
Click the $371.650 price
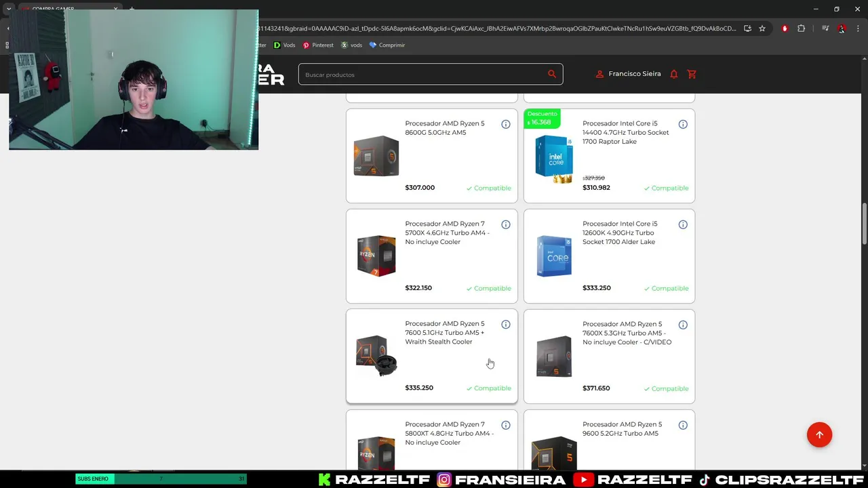[x=596, y=388]
